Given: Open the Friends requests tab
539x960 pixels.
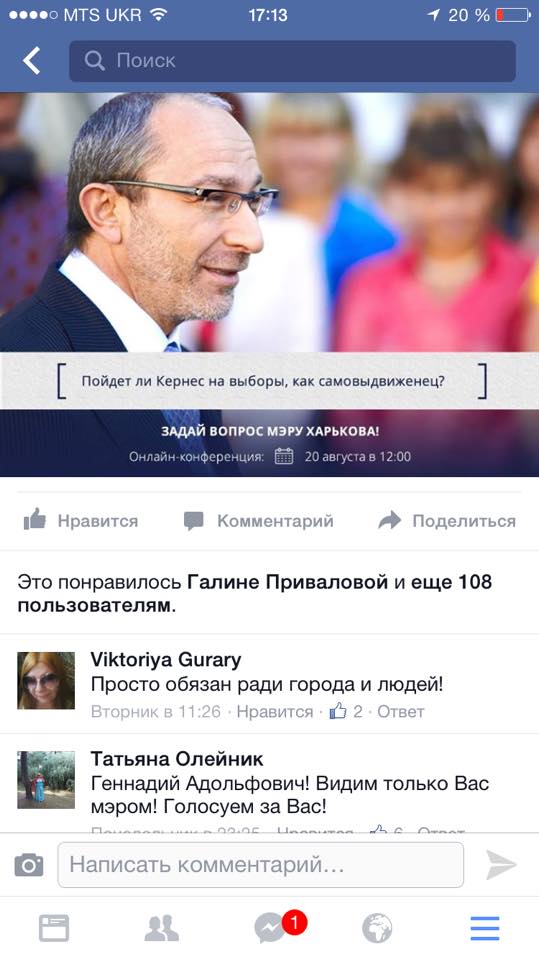Looking at the screenshot, I should pos(162,928).
